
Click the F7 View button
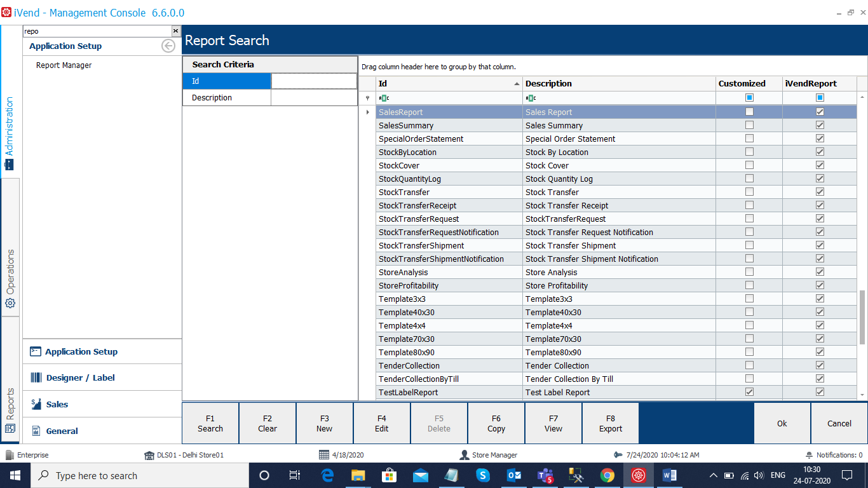click(553, 423)
